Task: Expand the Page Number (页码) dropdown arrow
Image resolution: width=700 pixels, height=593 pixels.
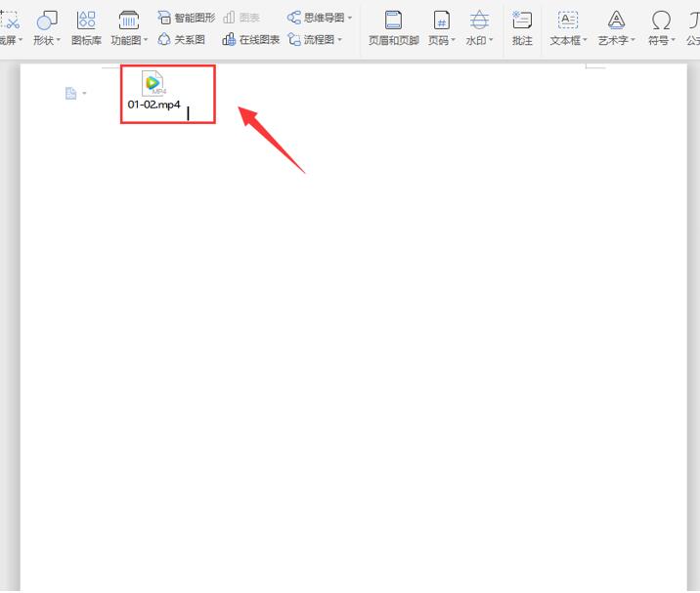Action: coord(453,40)
